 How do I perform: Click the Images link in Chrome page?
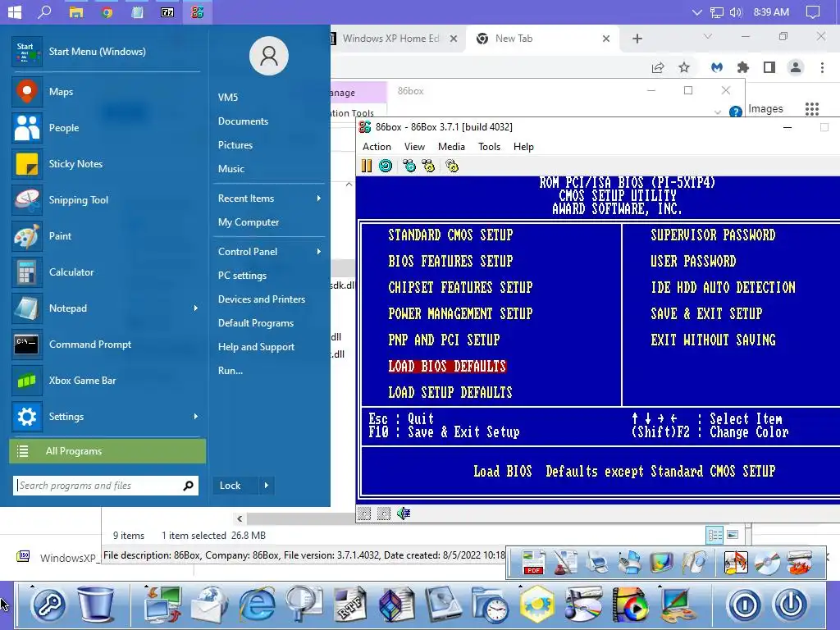coord(765,109)
